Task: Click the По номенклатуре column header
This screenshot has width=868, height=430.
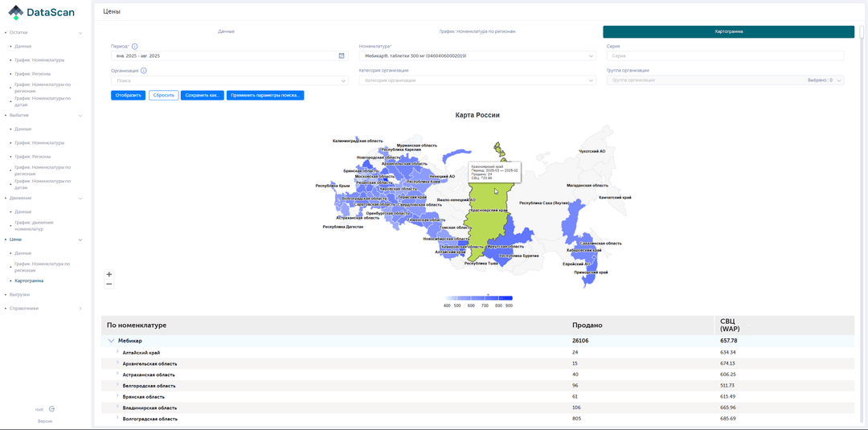Action: tap(137, 325)
